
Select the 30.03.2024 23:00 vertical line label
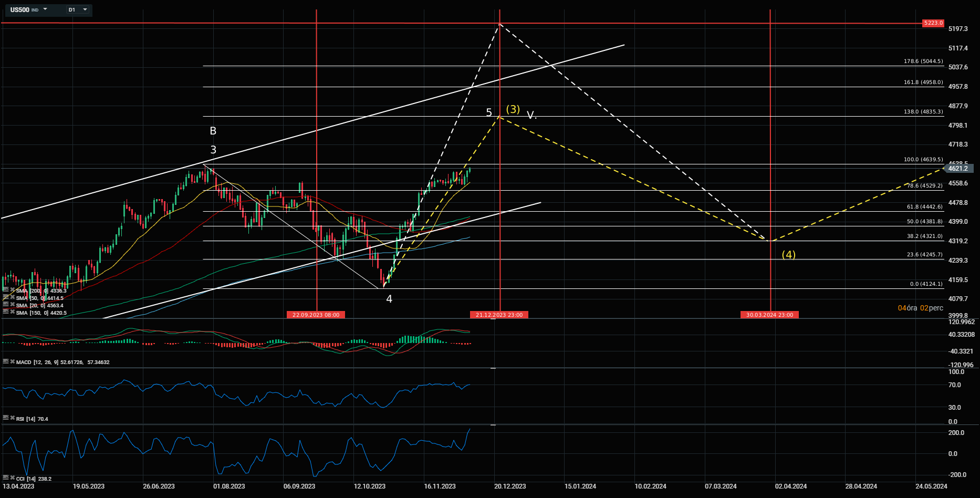[769, 315]
